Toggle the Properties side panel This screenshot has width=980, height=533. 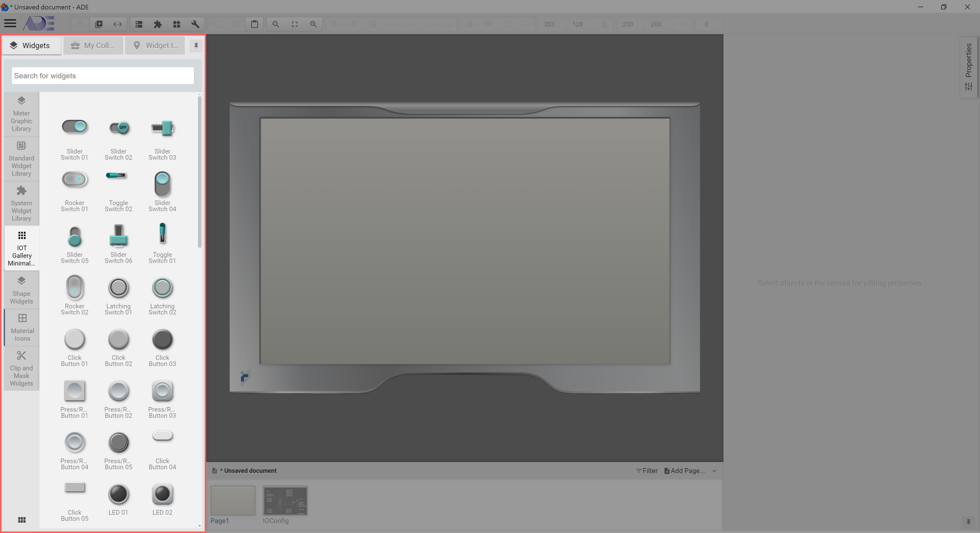[968, 66]
